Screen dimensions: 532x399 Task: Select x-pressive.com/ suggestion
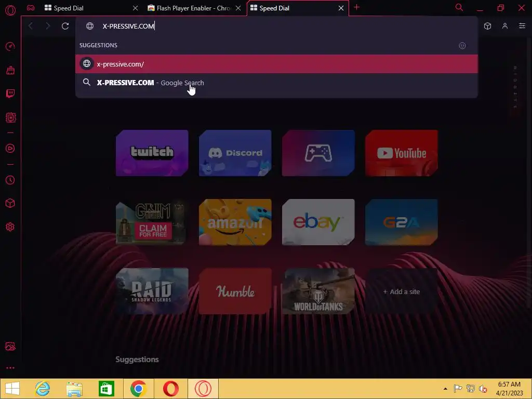(276, 64)
